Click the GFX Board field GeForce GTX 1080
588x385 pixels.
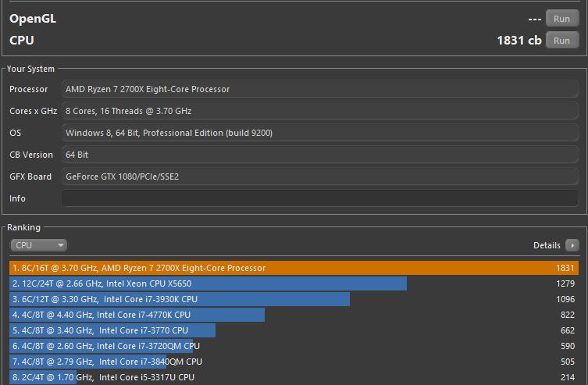click(x=320, y=176)
